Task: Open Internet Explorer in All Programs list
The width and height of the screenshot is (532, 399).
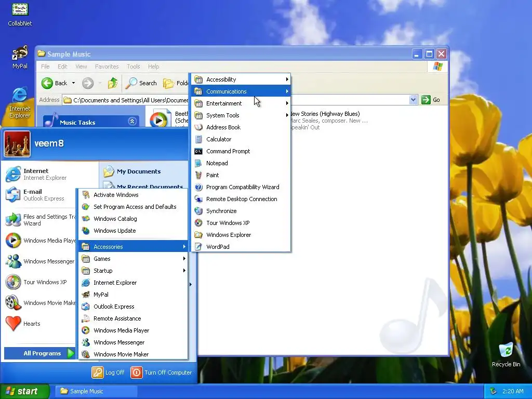Action: (x=133, y=283)
